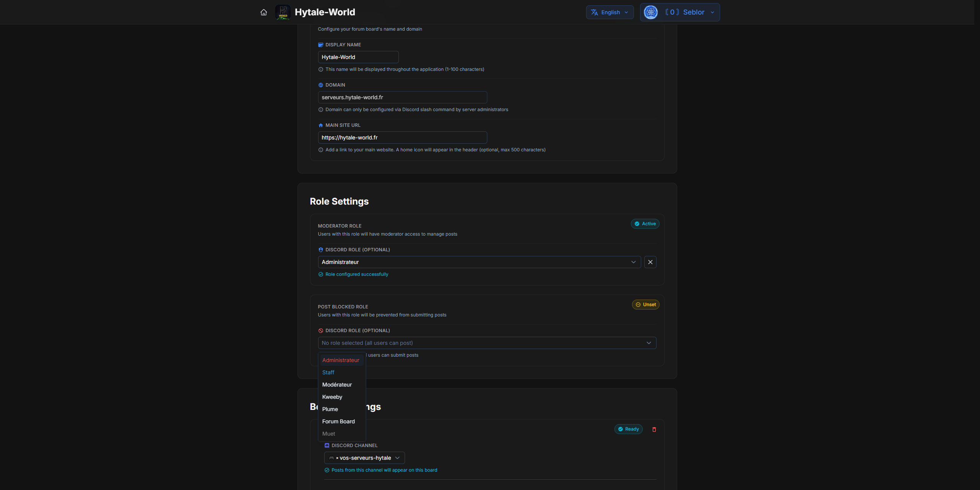Click the translate icon in language button
The image size is (980, 490).
pyautogui.click(x=595, y=12)
